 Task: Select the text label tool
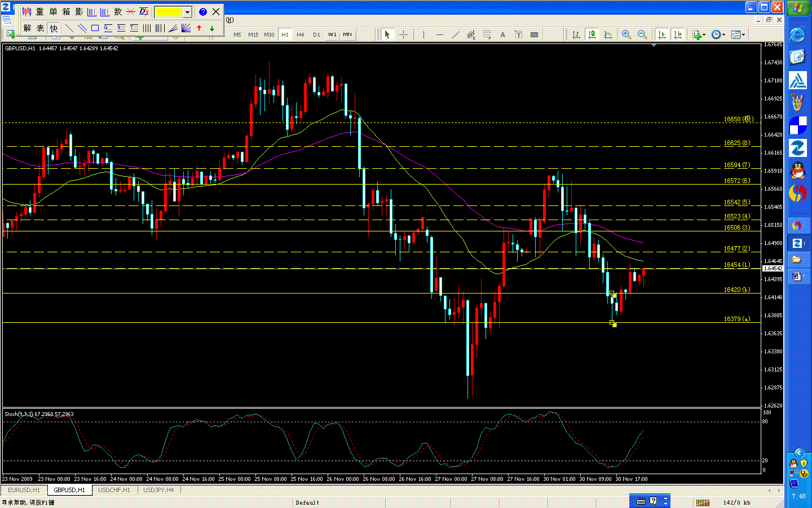(518, 34)
